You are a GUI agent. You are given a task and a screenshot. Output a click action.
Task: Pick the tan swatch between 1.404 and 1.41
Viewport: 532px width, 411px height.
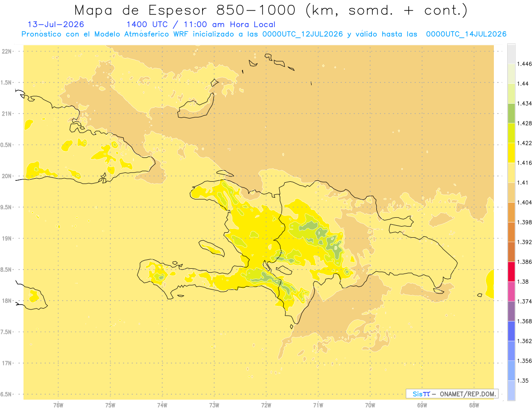point(511,192)
